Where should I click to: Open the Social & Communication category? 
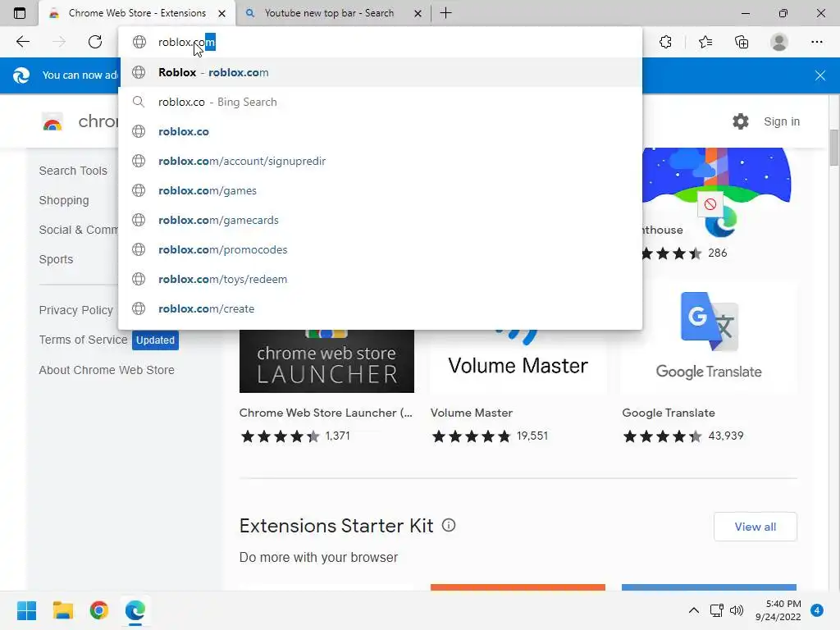[x=78, y=230]
